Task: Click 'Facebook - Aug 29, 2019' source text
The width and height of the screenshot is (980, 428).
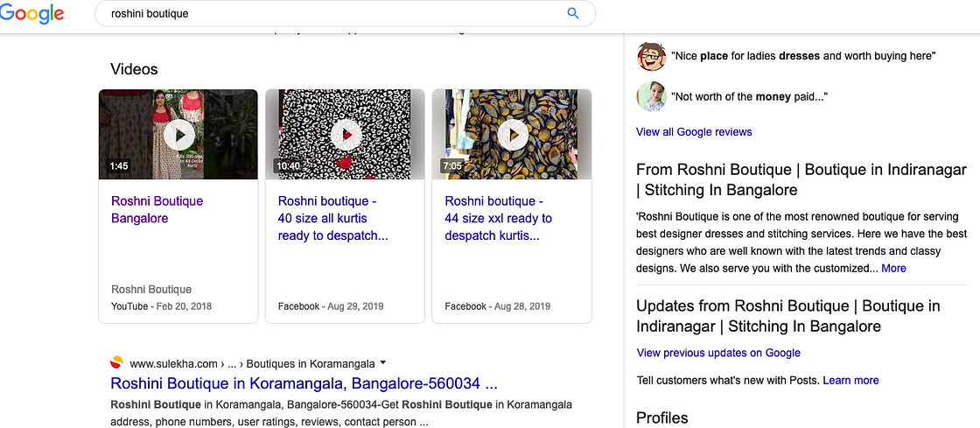Action: [x=331, y=306]
